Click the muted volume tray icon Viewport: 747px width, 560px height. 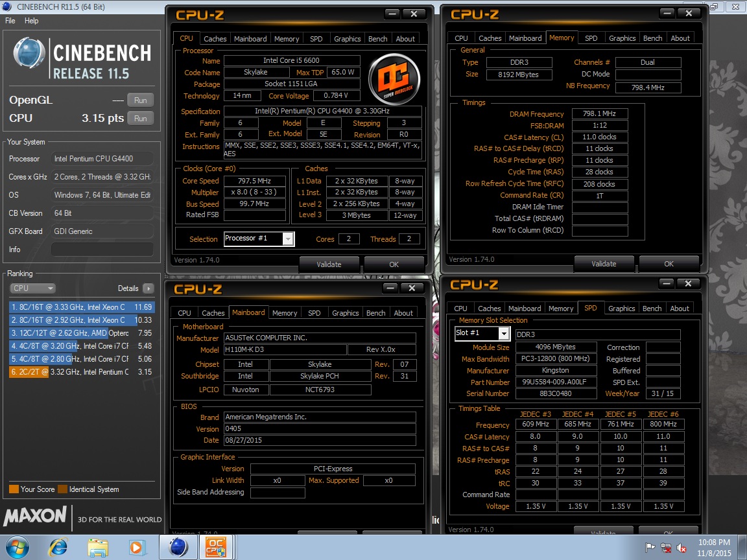click(682, 548)
